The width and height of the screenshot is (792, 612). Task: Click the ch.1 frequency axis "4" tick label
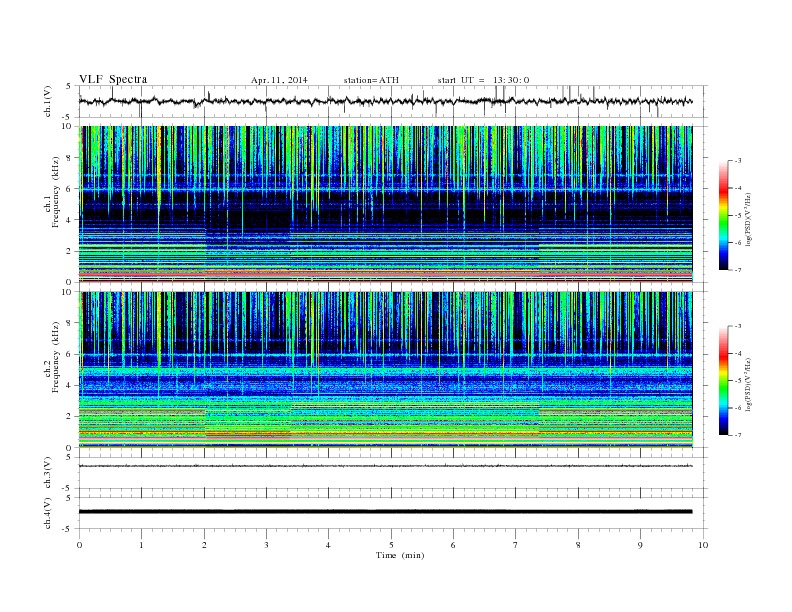point(69,220)
